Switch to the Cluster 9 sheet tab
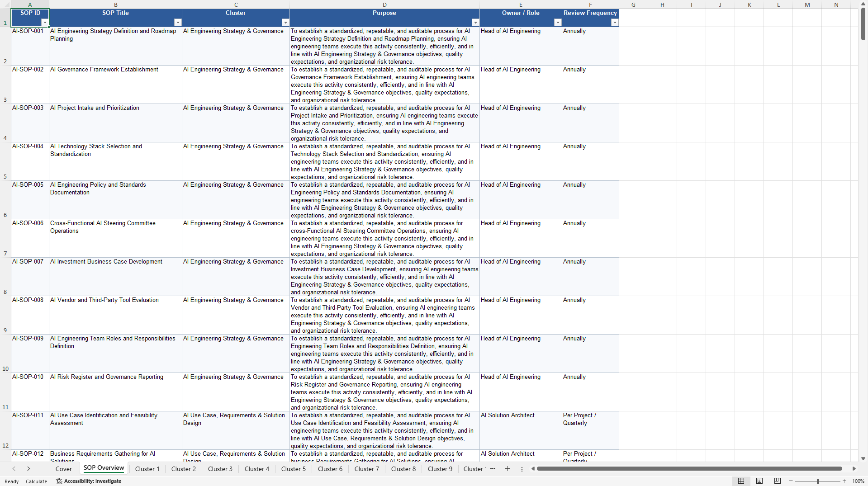The width and height of the screenshot is (868, 486). click(440, 469)
